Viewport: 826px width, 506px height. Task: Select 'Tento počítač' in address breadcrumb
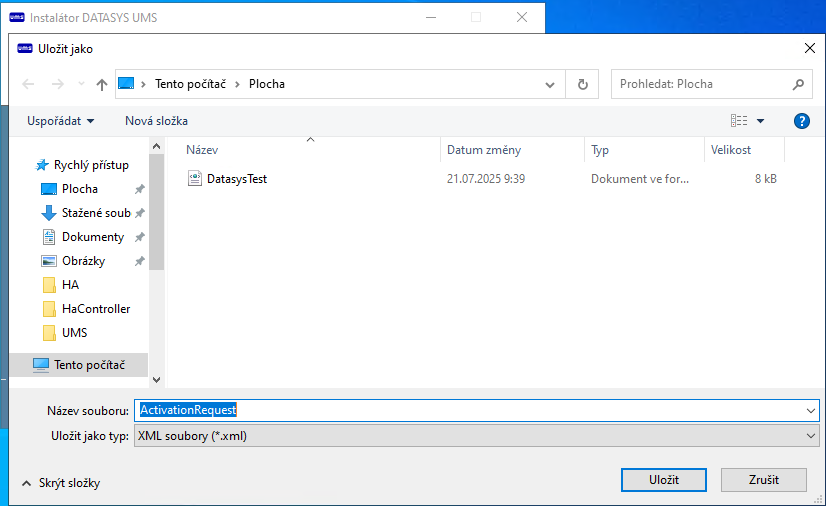190,84
